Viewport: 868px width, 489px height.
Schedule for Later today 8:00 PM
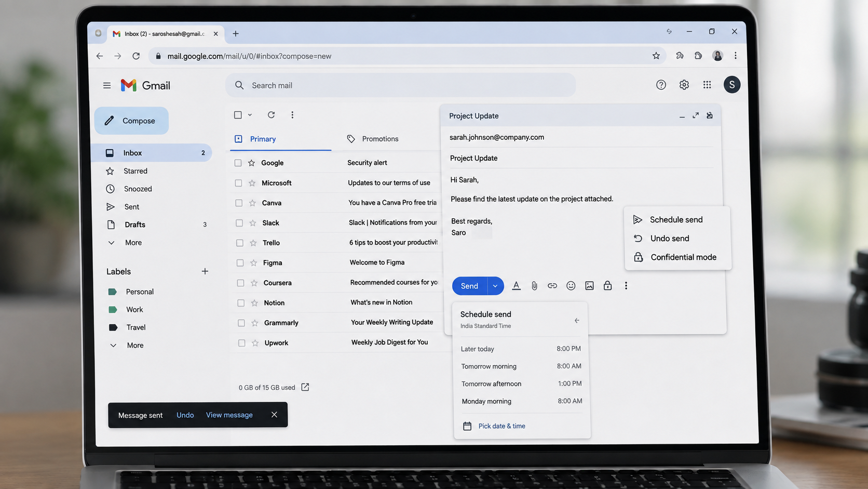[x=521, y=349]
